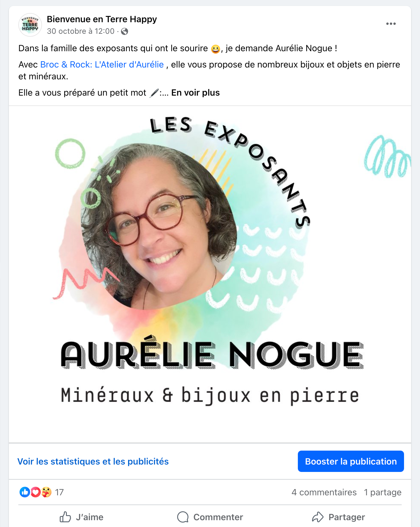Click Booster la publication button
Screen dimensions: 420x527
coord(351,461)
